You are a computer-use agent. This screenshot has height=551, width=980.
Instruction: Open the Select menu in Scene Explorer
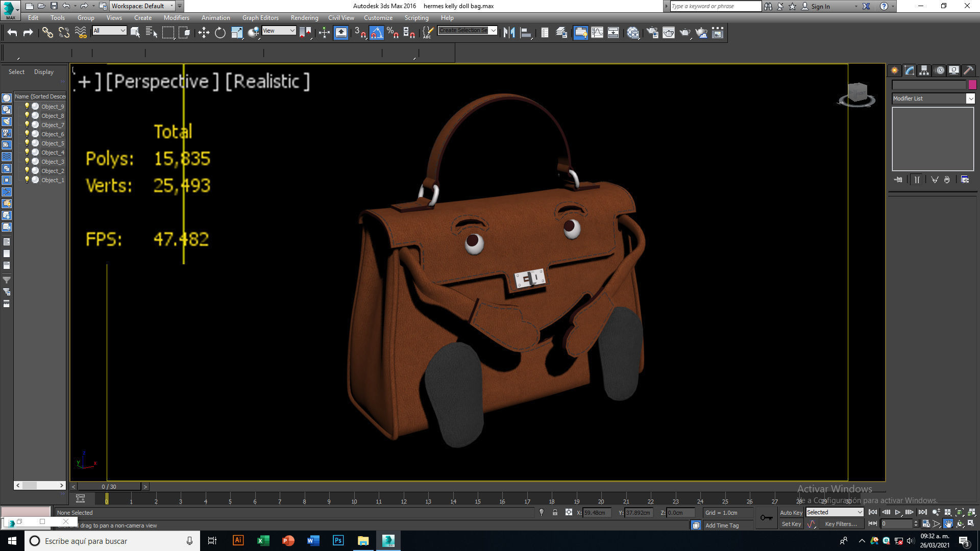click(16, 72)
